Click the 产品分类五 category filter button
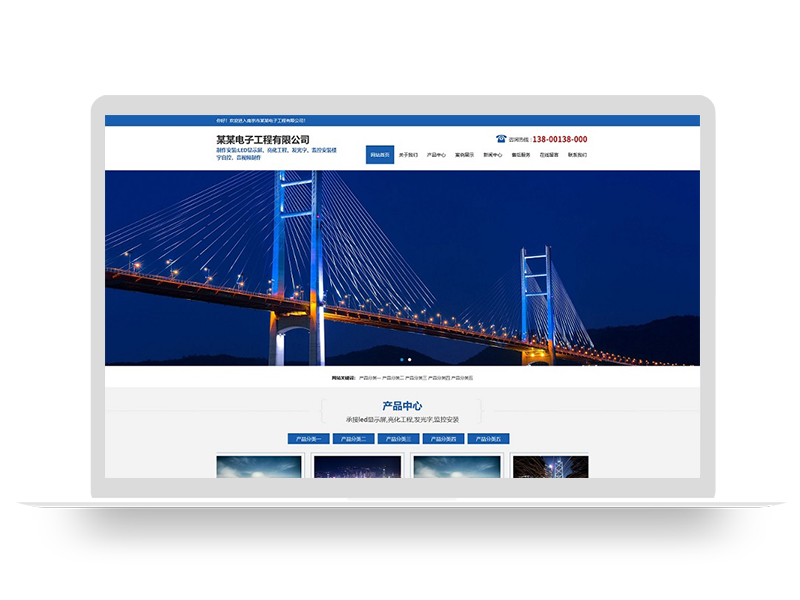The image size is (800, 600). coord(487,439)
